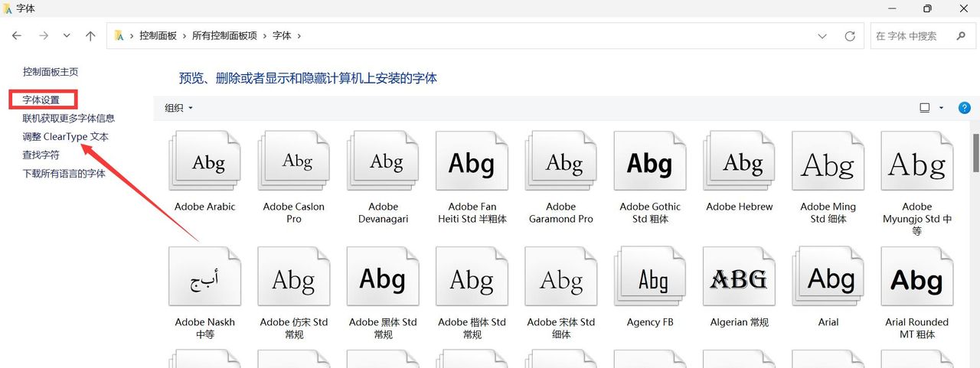Click the help question mark icon
The image size is (980, 368).
(965, 108)
